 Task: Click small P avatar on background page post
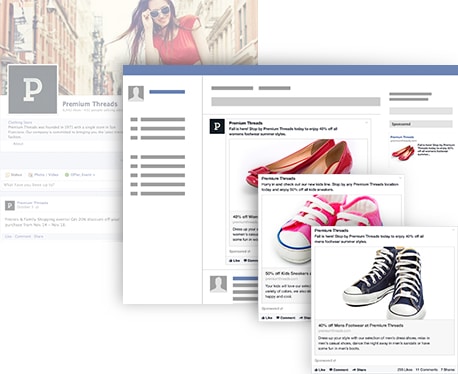click(10, 205)
